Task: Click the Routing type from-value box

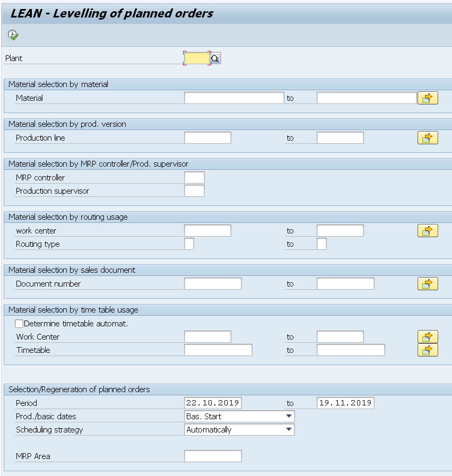Action: [x=189, y=244]
